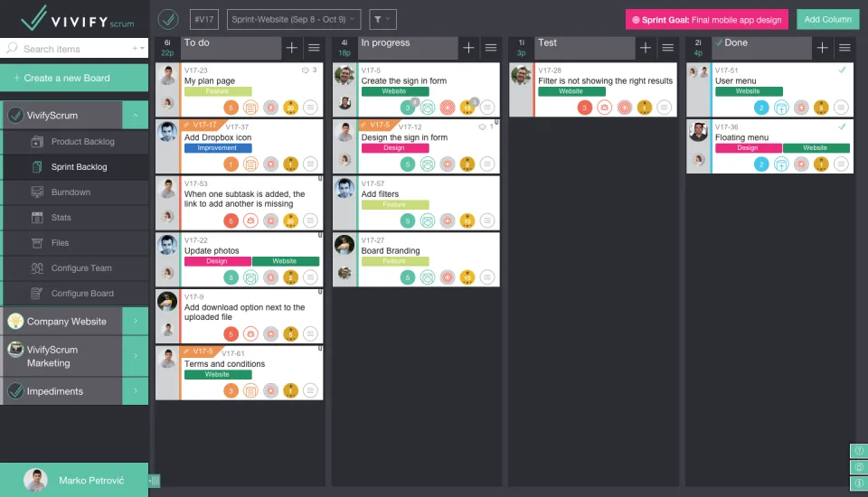Open To do column menu
This screenshot has height=497, width=868.
coord(314,48)
